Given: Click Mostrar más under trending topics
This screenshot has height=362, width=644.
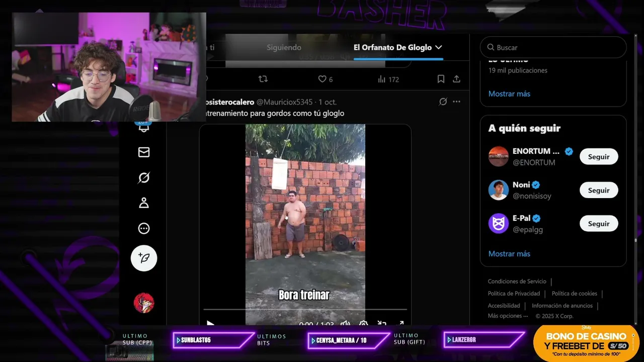Looking at the screenshot, I should tap(509, 94).
